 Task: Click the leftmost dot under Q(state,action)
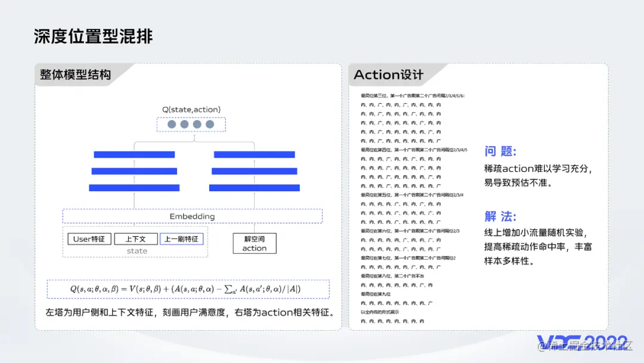click(x=172, y=125)
